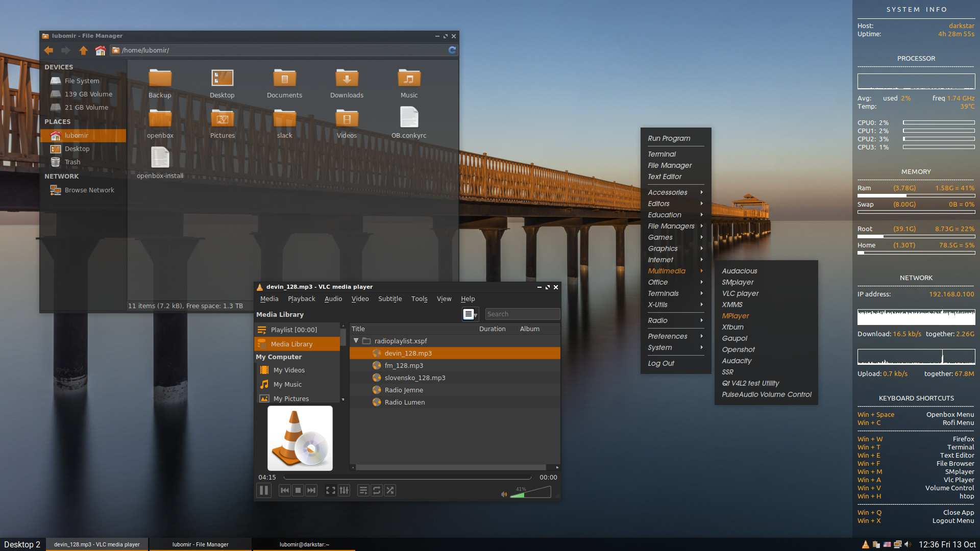The width and height of the screenshot is (980, 551).
Task: Toggle fullscreen in VLC
Action: (x=331, y=490)
